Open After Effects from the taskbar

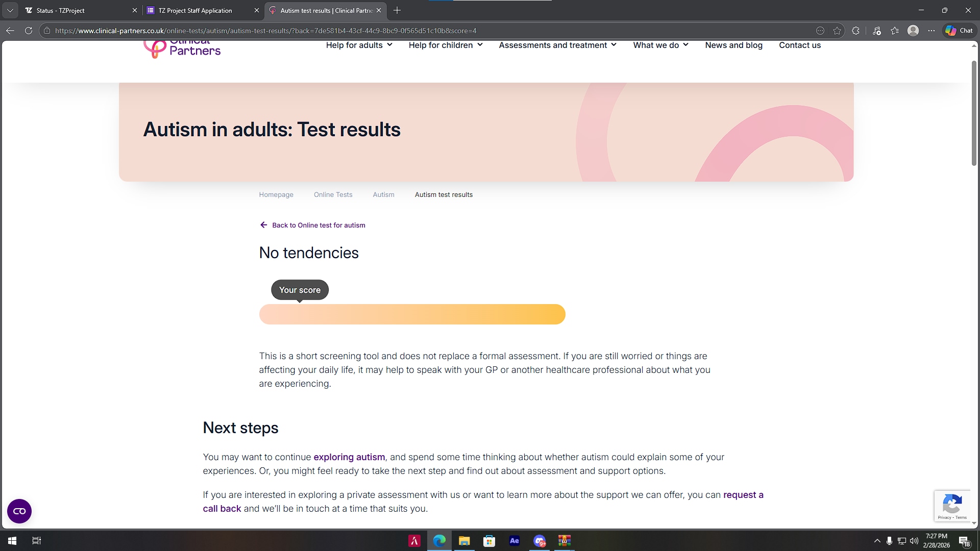pos(514,541)
